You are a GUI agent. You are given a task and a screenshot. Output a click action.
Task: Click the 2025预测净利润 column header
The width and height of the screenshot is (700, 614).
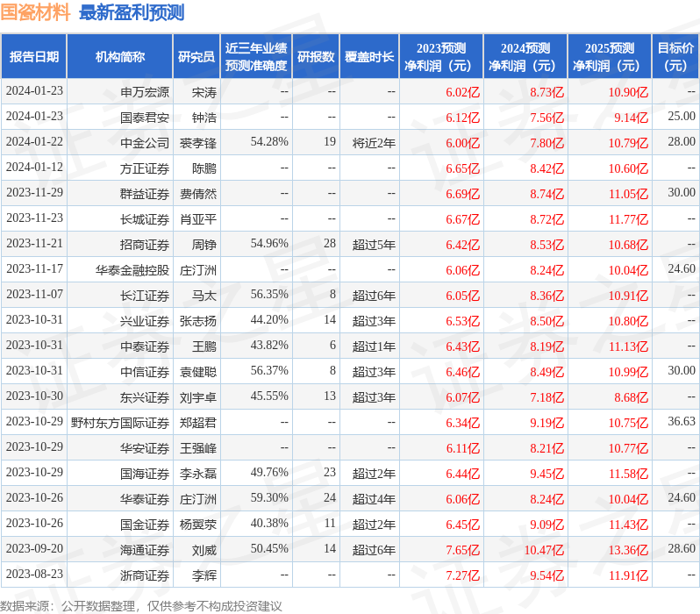(610, 57)
